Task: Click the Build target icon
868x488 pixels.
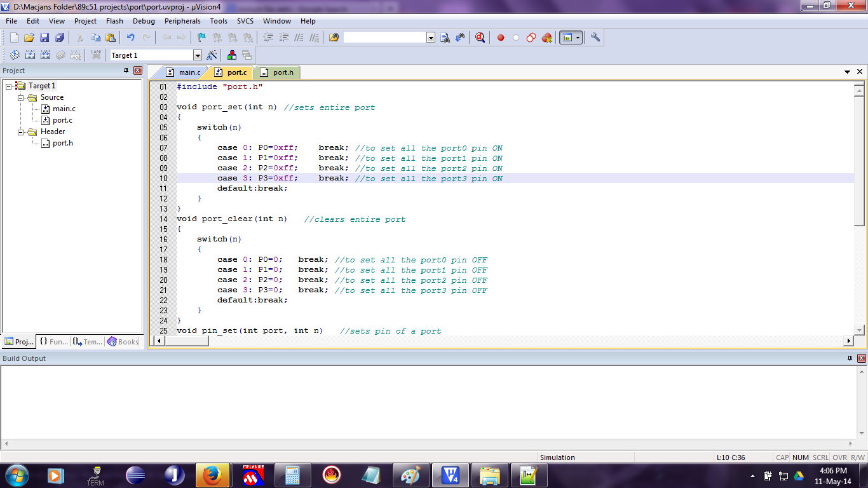Action: (x=29, y=55)
